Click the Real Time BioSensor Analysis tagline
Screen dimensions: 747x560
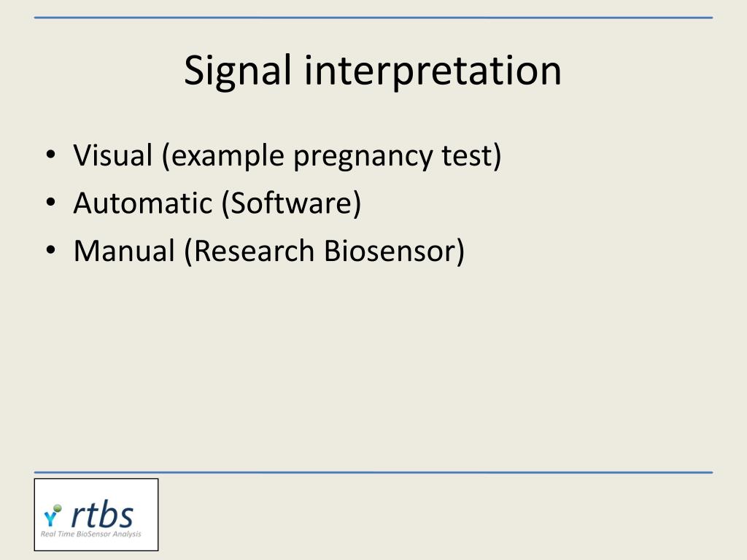[91, 534]
